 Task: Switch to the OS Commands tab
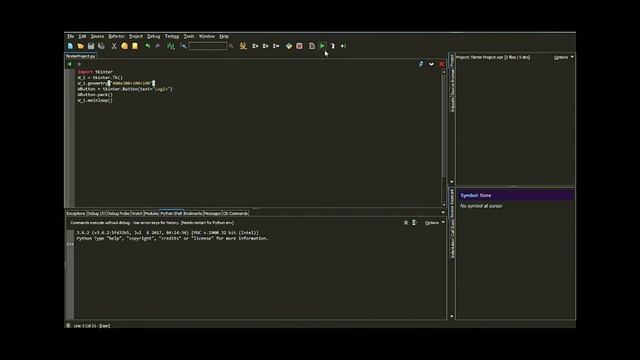(x=236, y=213)
